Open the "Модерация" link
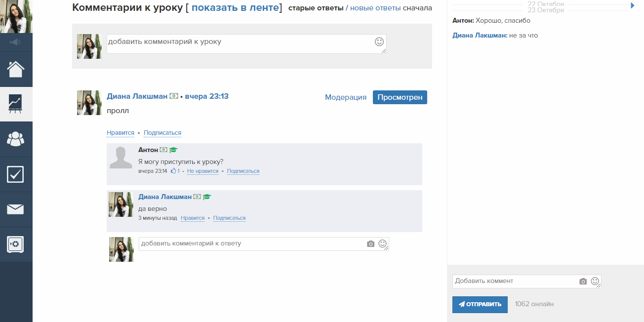Screen dimensions: 644x322 pos(346,97)
